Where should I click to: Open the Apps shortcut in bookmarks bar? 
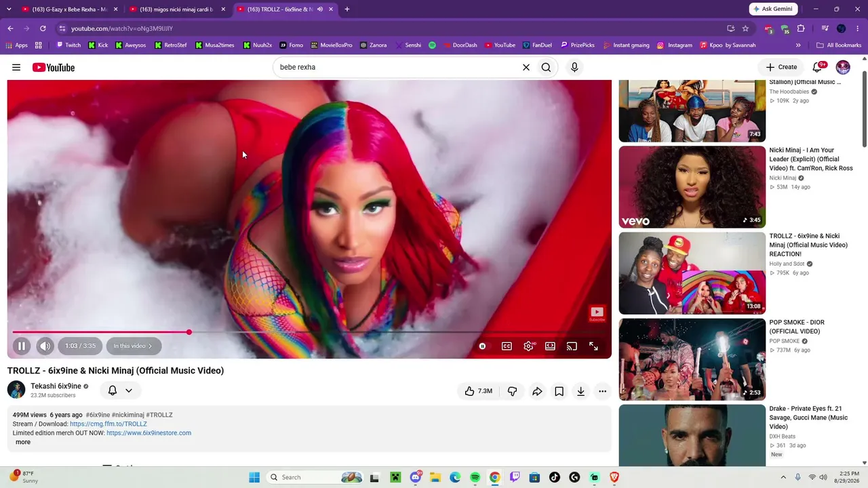pos(17,45)
